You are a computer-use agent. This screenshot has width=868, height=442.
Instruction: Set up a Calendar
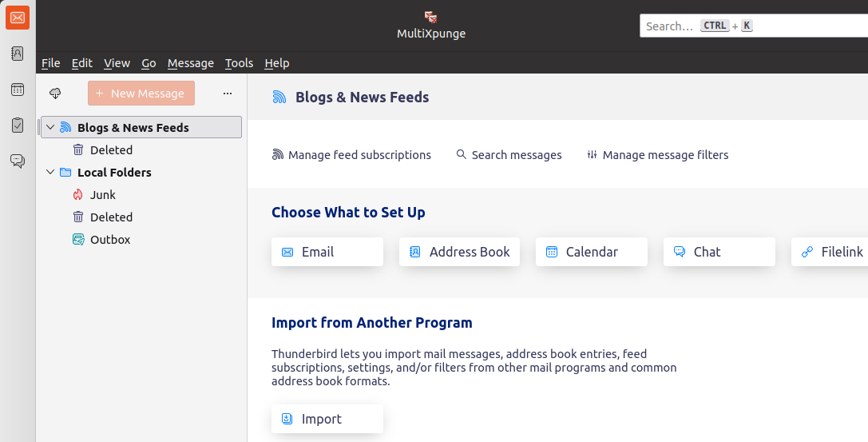[x=592, y=252]
